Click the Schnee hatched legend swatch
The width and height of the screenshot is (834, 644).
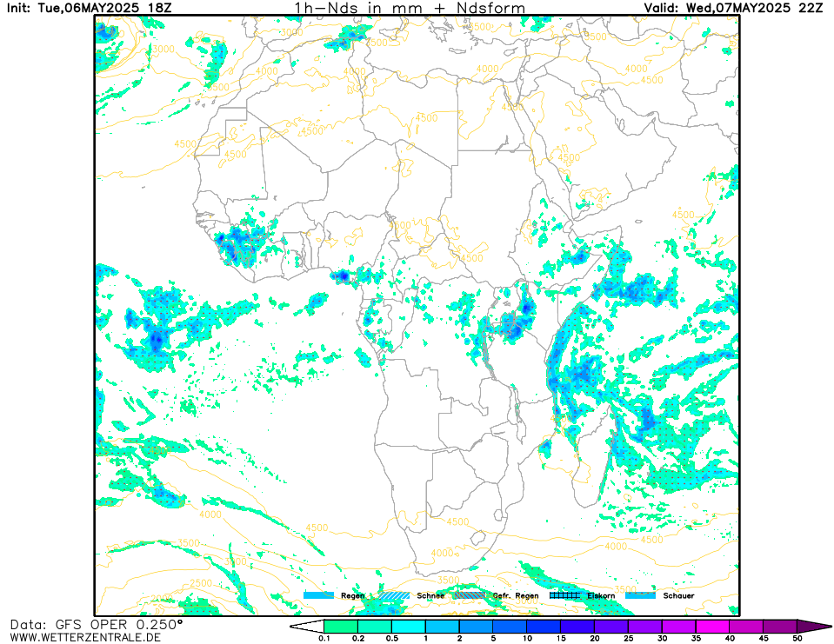point(394,595)
